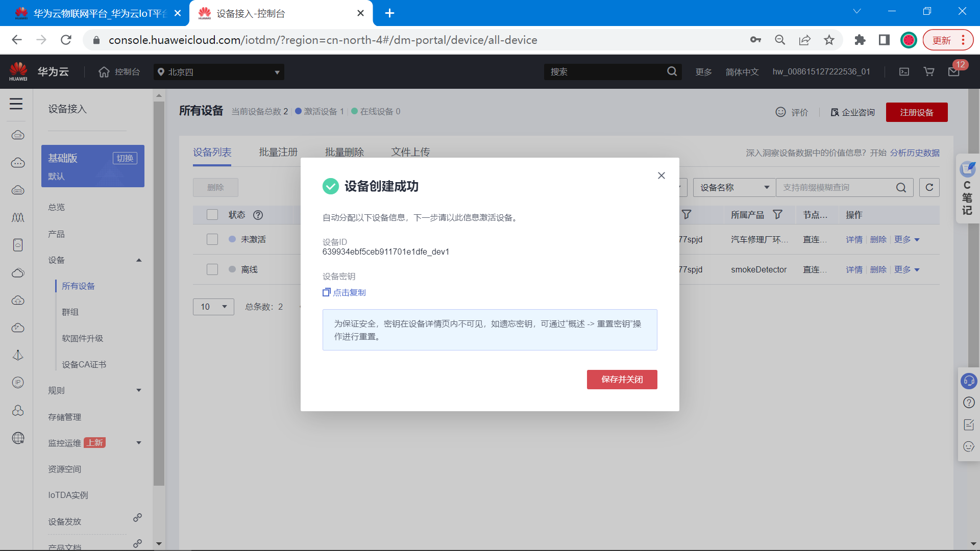
Task: Click the customer service headset icon
Action: (968, 381)
